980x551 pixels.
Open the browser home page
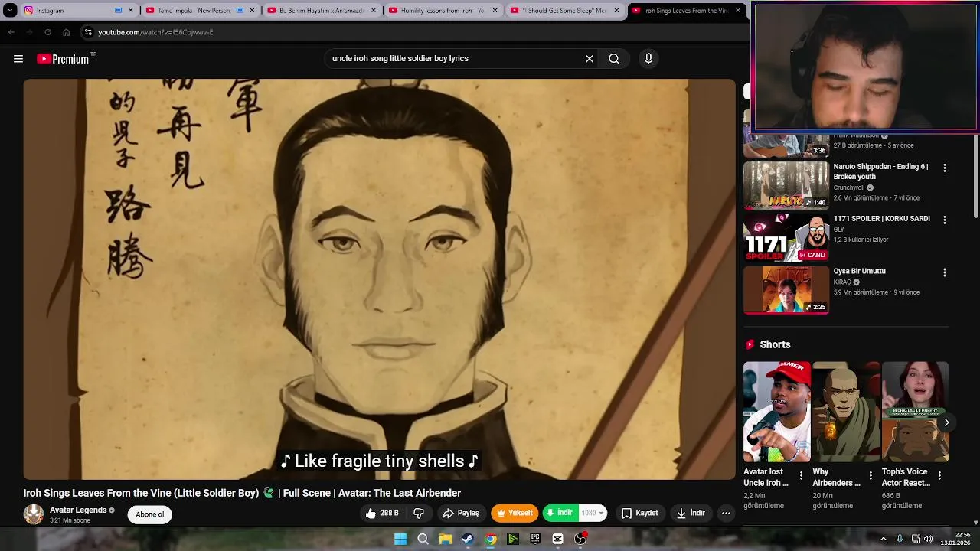tap(66, 32)
